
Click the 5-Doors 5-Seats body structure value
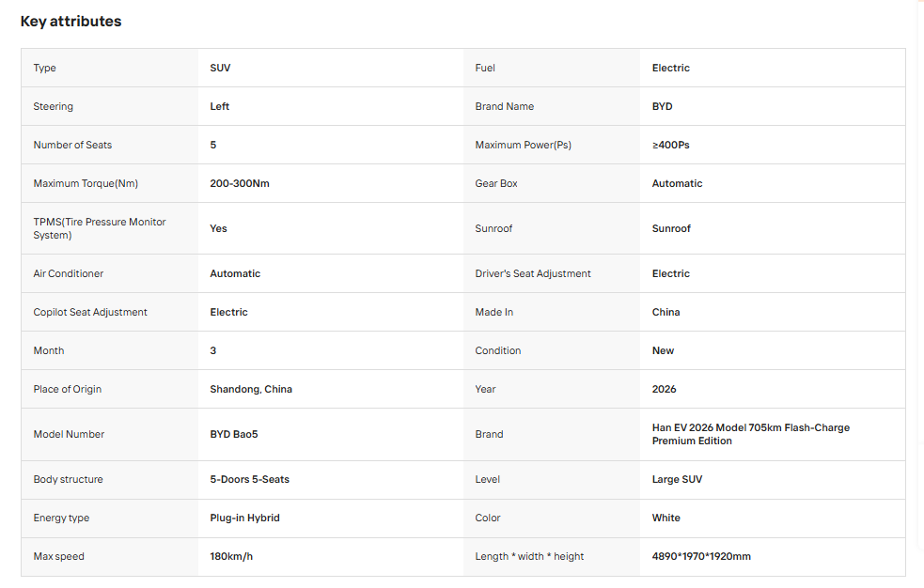[x=250, y=480]
